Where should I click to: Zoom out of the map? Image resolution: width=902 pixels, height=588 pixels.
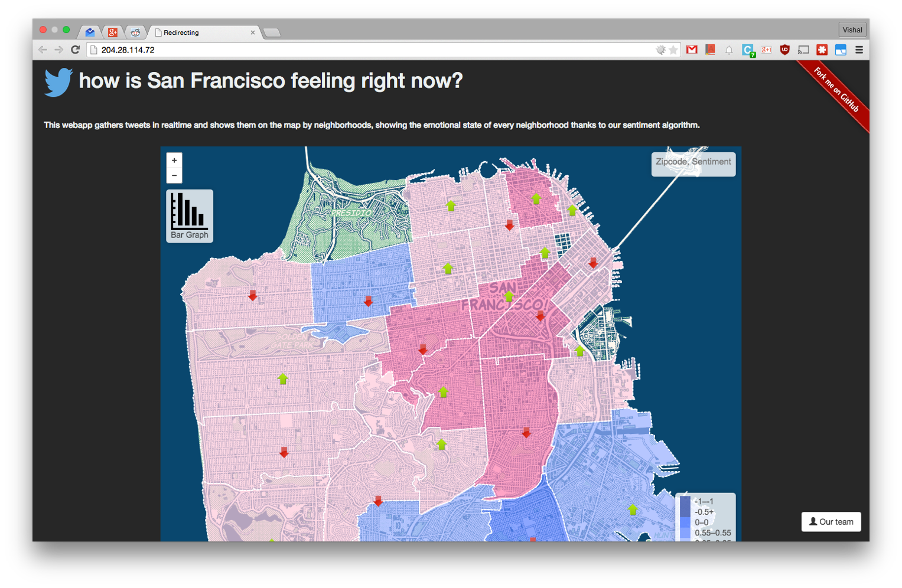[x=174, y=176]
